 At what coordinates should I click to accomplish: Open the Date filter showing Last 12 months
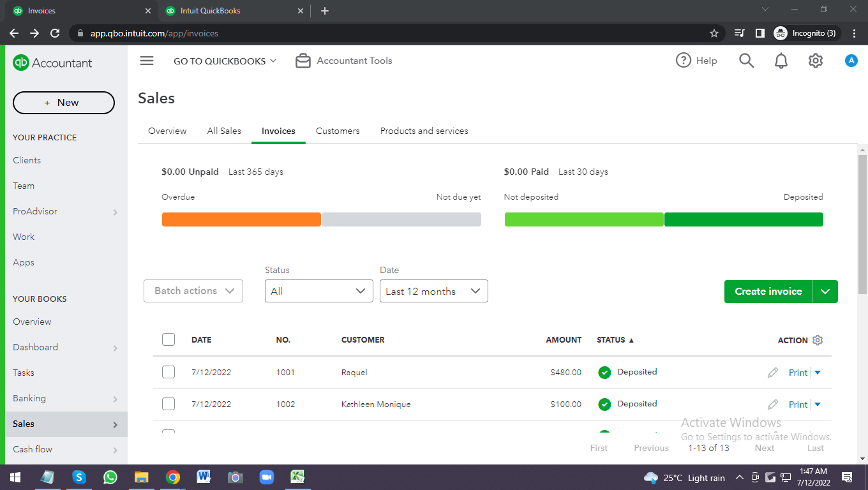(x=434, y=291)
